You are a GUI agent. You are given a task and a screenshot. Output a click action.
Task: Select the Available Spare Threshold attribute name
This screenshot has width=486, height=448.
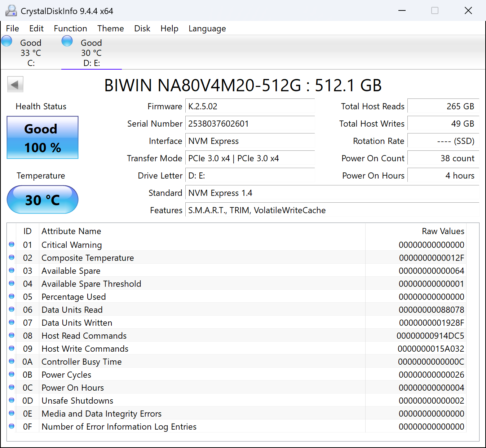[x=91, y=284]
